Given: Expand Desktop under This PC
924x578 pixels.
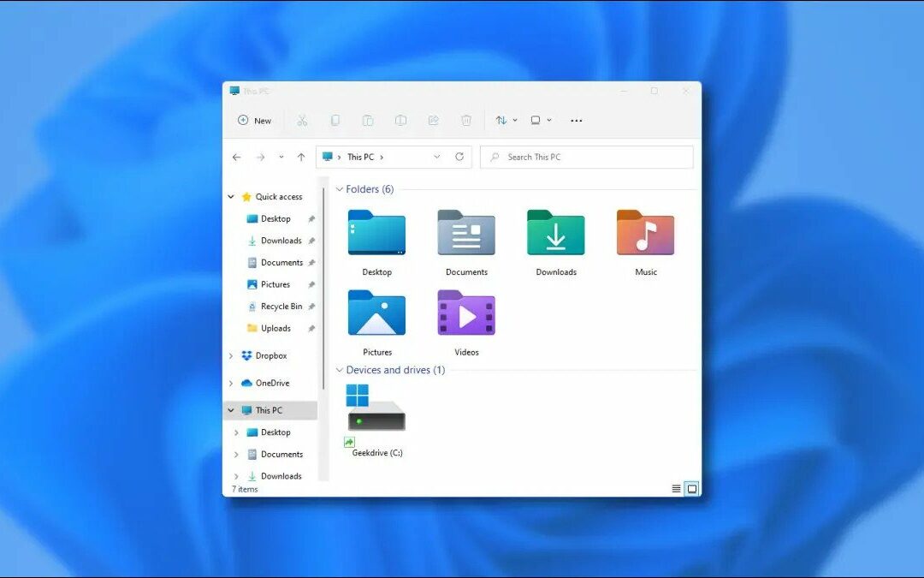Looking at the screenshot, I should coord(236,432).
